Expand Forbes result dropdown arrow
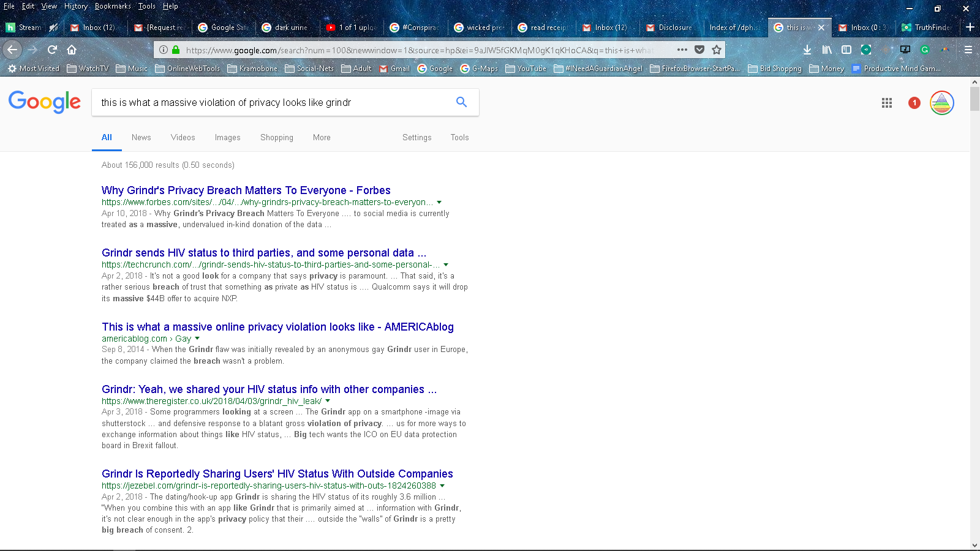 [x=439, y=202]
